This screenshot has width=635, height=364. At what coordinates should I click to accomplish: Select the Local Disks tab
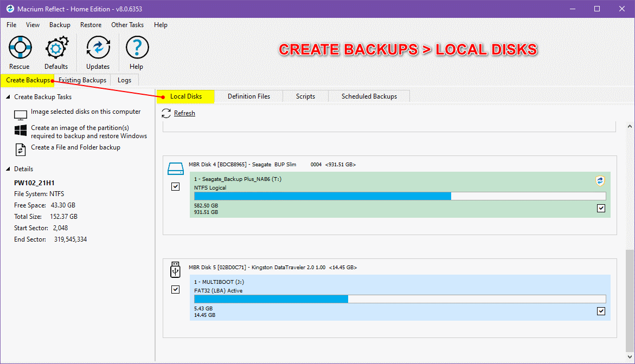185,96
